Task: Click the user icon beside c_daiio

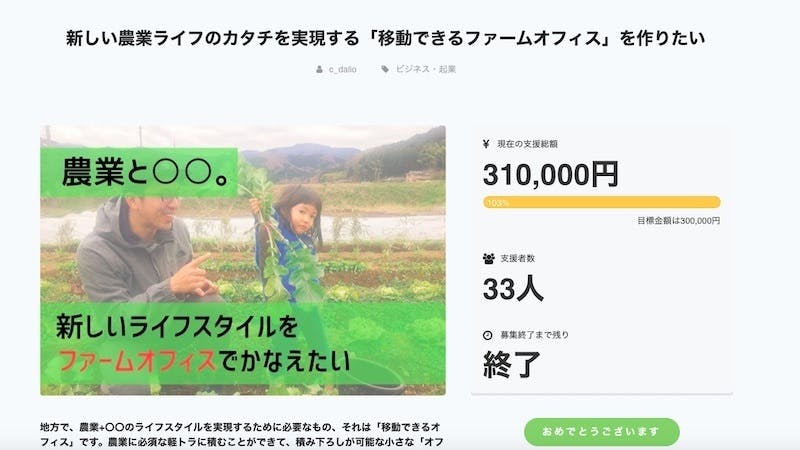Action: click(x=319, y=70)
